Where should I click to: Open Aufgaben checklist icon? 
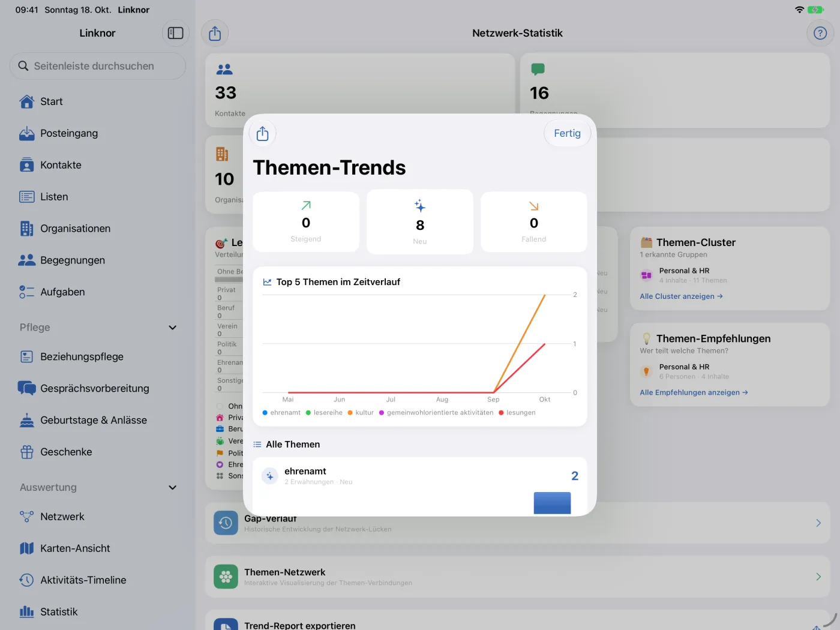tap(27, 292)
